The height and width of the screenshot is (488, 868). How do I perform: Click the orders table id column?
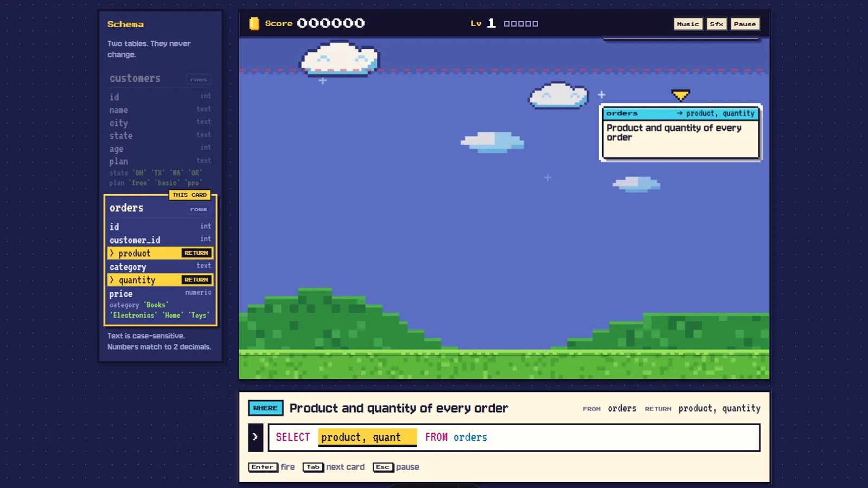click(161, 227)
